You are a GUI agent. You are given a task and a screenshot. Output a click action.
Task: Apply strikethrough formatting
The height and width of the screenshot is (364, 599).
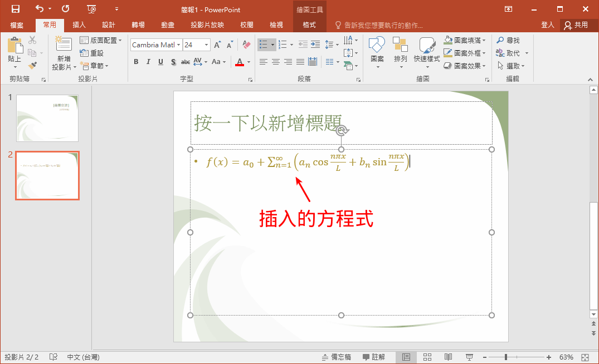(x=186, y=62)
